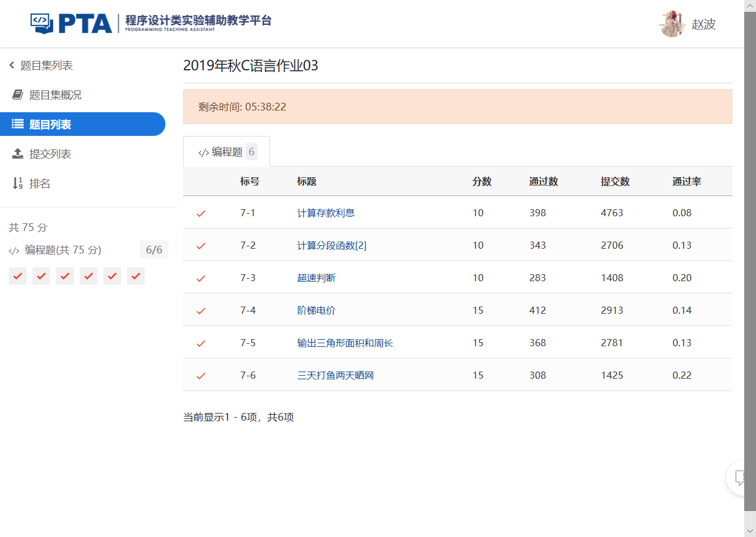
Task: Click the sort-ranking icon beside 排名
Action: (x=18, y=184)
